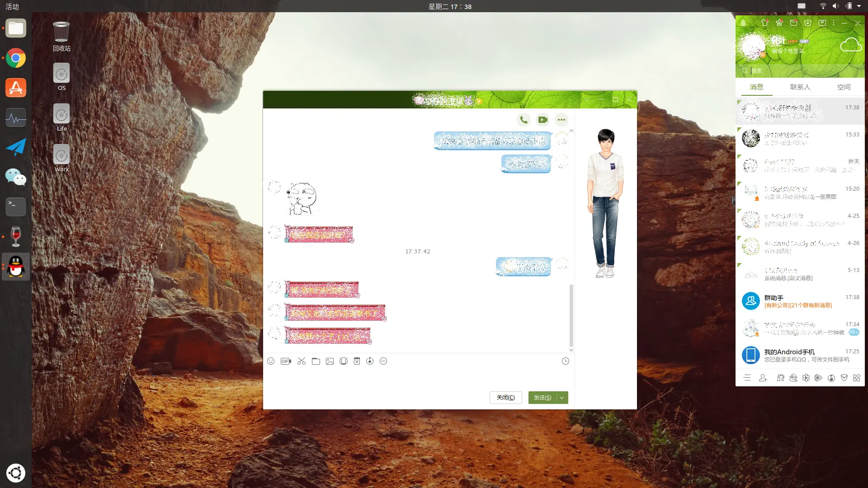Click the red packet yen icon
868x488 pixels.
click(357, 361)
